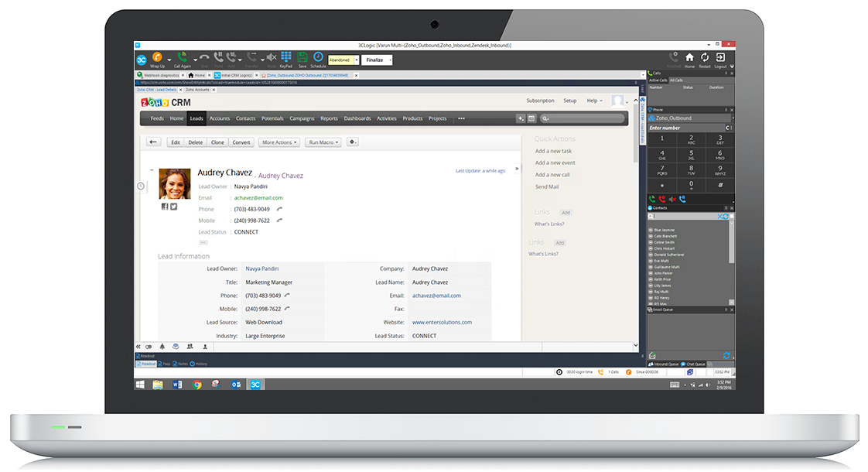Open the Schedule clock icon

tap(318, 58)
